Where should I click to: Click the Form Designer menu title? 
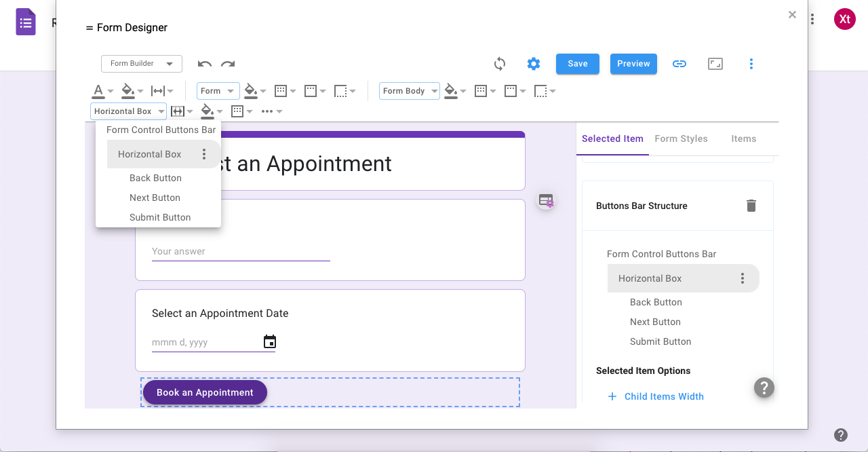126,28
